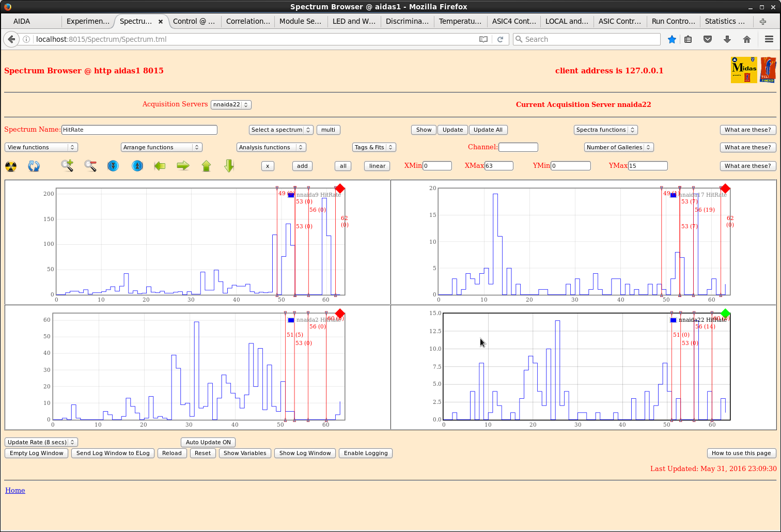
Task: Click the blue down-chevrons circle icon
Action: [x=113, y=166]
